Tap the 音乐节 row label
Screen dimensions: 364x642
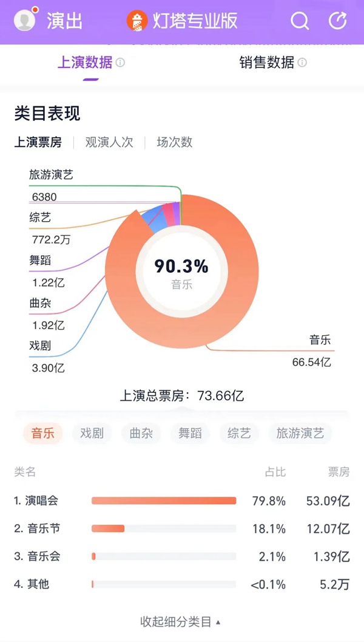43,528
